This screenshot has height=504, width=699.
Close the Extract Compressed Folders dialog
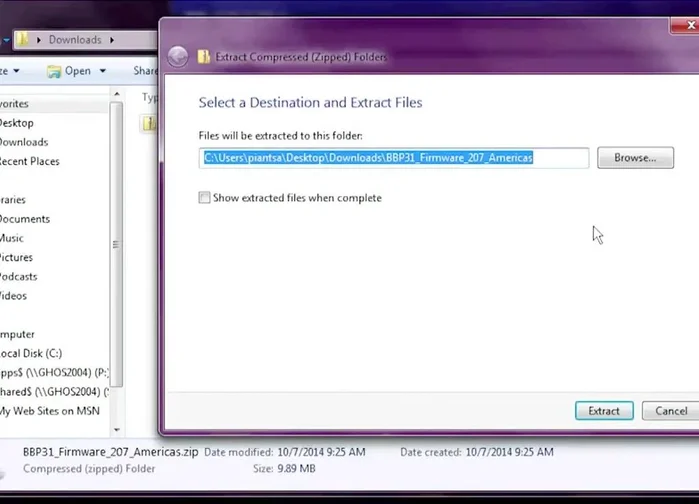[687, 25]
